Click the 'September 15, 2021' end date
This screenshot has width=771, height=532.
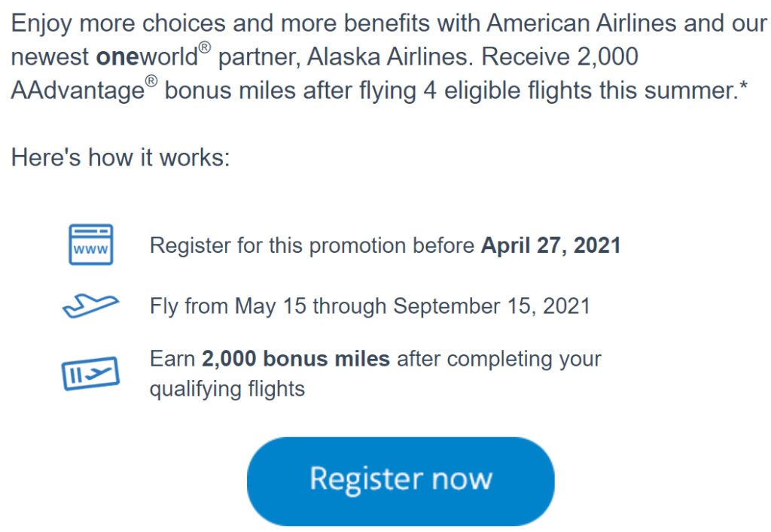492,306
